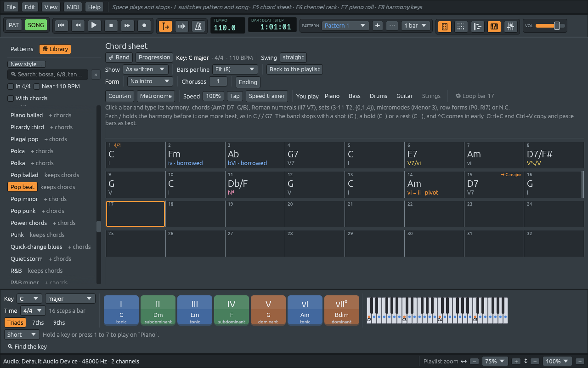Open the channel rack grid icon
The image size is (588, 368).
tap(461, 26)
